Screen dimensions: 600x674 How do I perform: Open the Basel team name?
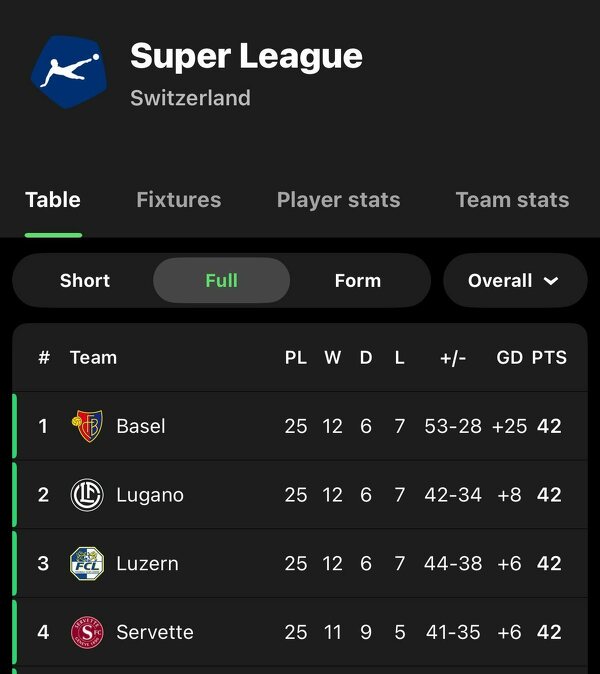point(141,426)
